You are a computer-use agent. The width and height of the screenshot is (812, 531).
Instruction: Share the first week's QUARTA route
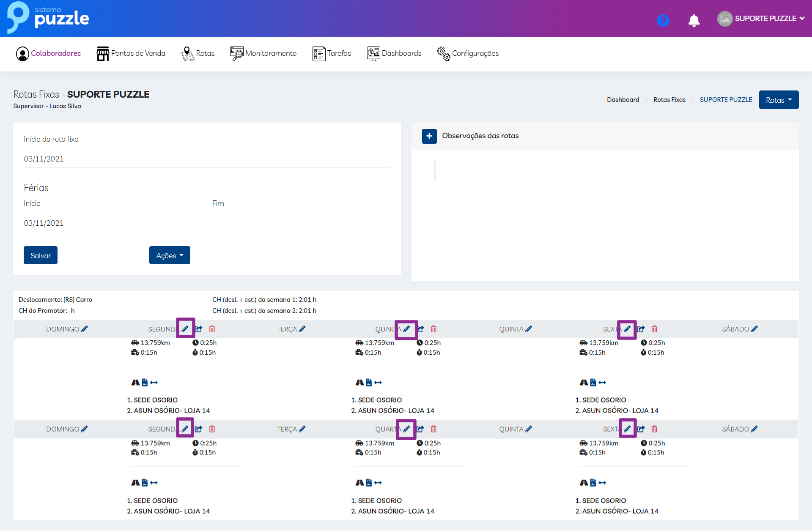point(421,329)
